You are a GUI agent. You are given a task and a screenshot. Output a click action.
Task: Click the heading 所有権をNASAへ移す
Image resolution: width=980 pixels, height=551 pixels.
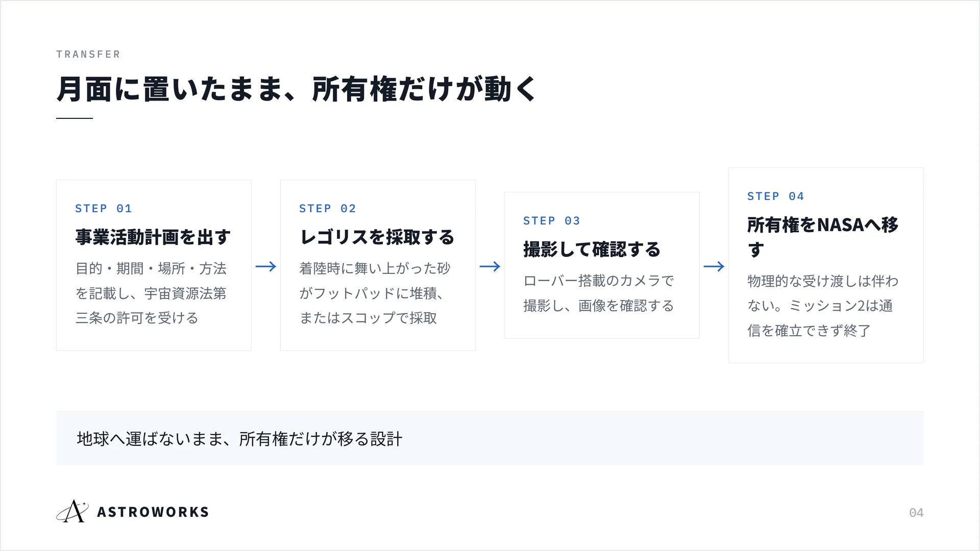tap(823, 237)
